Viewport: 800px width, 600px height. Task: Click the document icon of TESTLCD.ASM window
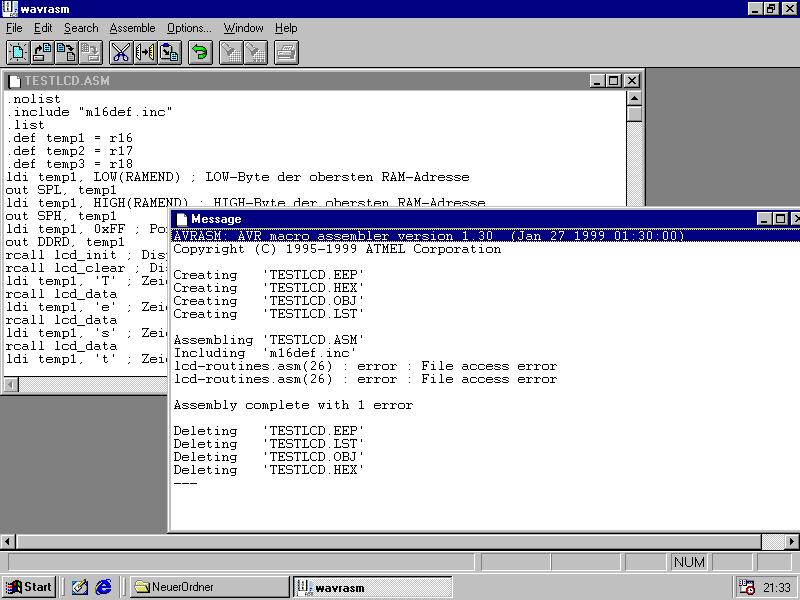(x=14, y=81)
